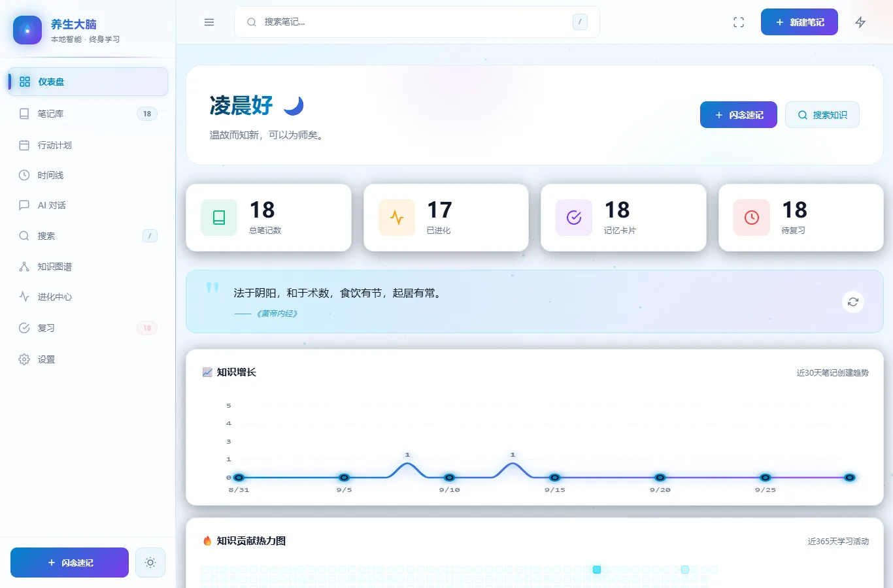Image resolution: width=893 pixels, height=588 pixels.
Task: Click 闪念速记 button at sidebar bottom
Action: [69, 563]
